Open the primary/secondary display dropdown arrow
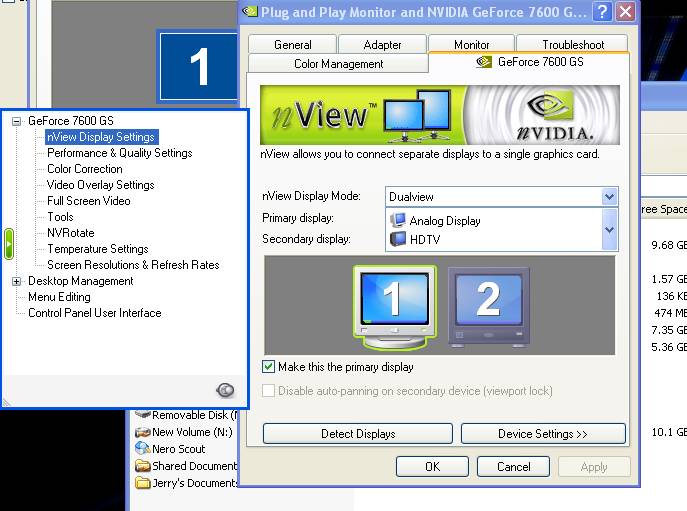The height and width of the screenshot is (511, 687). coord(609,230)
